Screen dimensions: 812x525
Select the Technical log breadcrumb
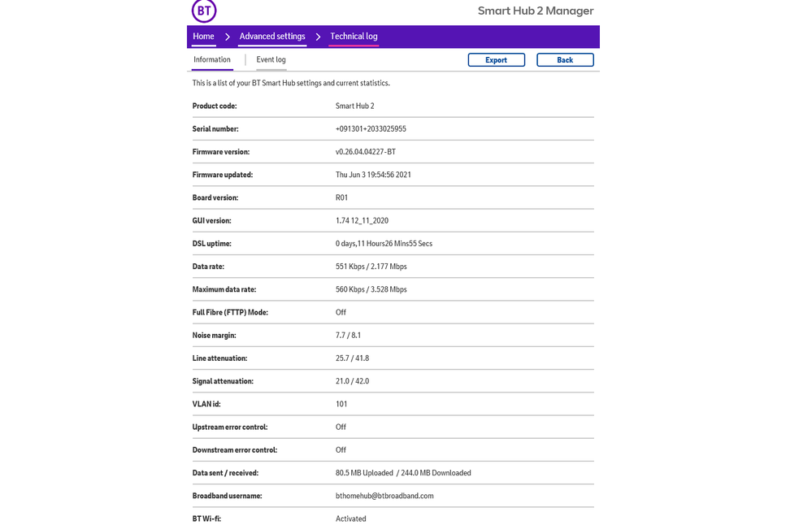coord(354,37)
